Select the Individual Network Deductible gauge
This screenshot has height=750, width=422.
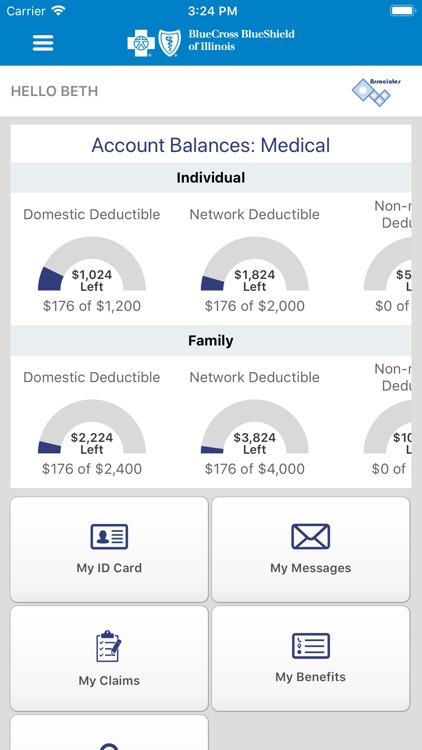pyautogui.click(x=255, y=264)
